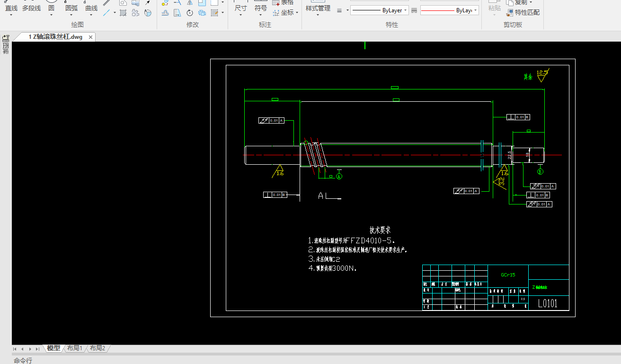Click the stretch icon in 修改 panel
Image resolution: width=621 pixels, height=364 pixels.
177,13
